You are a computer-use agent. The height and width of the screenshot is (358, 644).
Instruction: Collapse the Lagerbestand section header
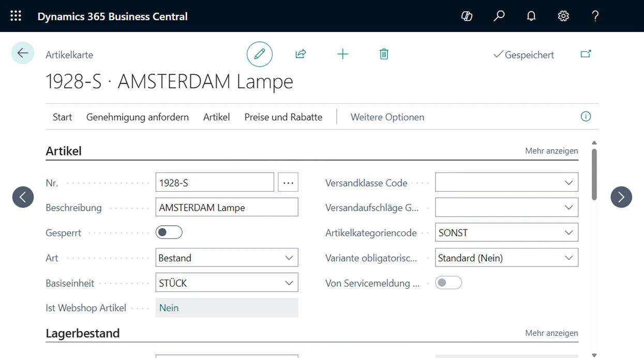(83, 333)
